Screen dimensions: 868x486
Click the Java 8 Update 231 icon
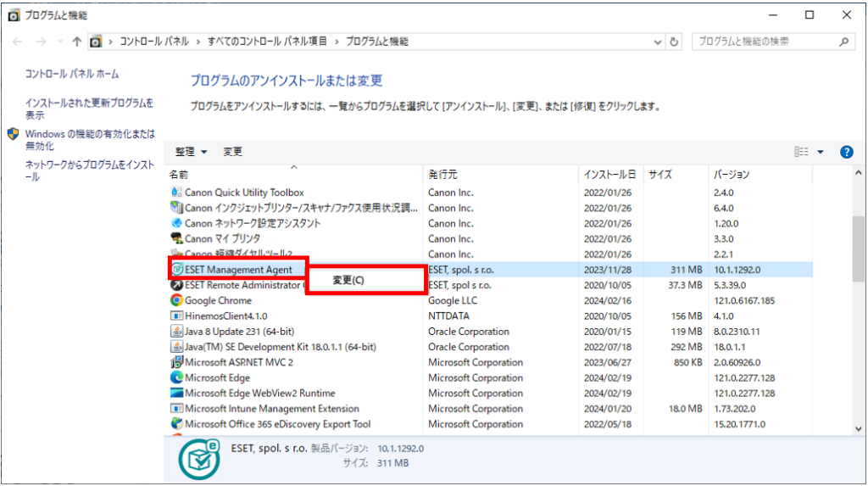click(x=176, y=332)
